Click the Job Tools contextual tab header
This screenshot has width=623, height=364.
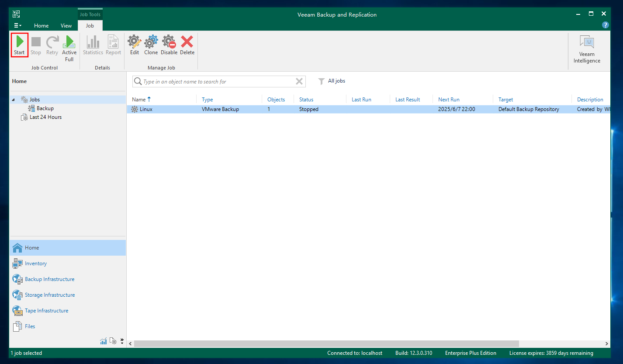pyautogui.click(x=90, y=14)
